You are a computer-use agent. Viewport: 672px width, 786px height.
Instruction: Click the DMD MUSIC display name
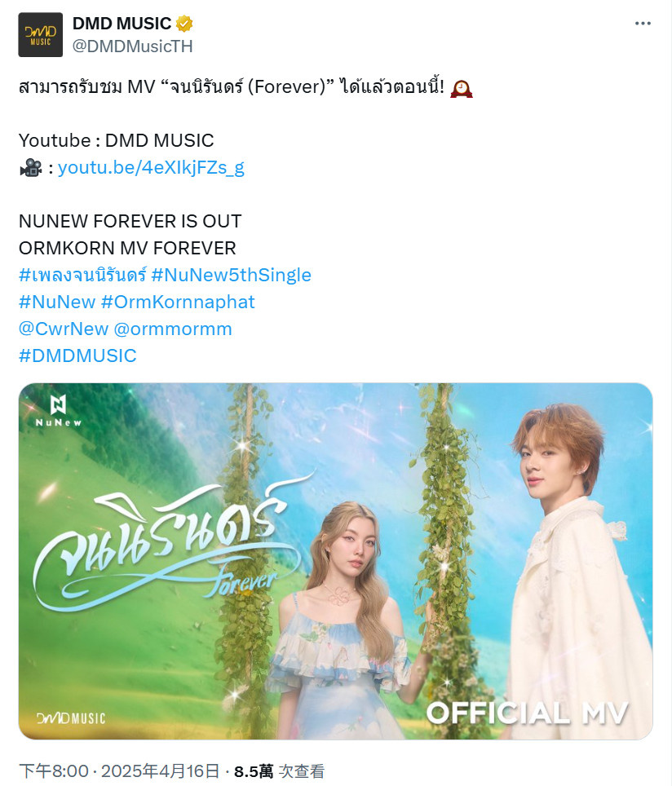pos(122,24)
